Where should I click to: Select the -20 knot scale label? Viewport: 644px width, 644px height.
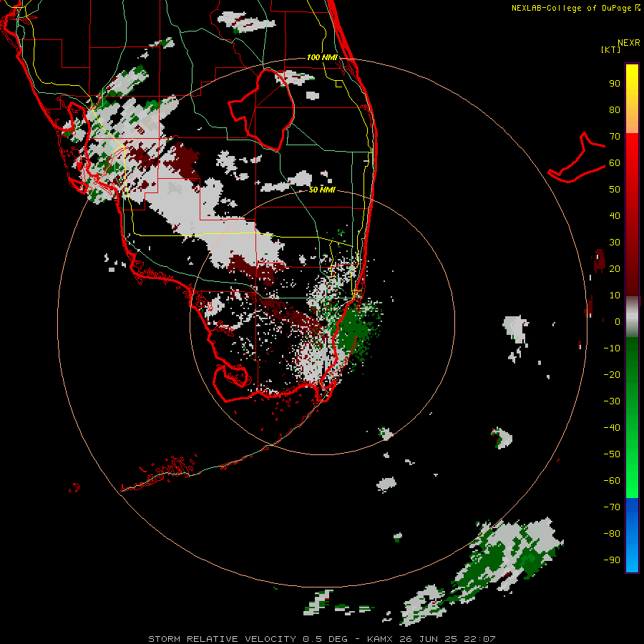[612, 375]
